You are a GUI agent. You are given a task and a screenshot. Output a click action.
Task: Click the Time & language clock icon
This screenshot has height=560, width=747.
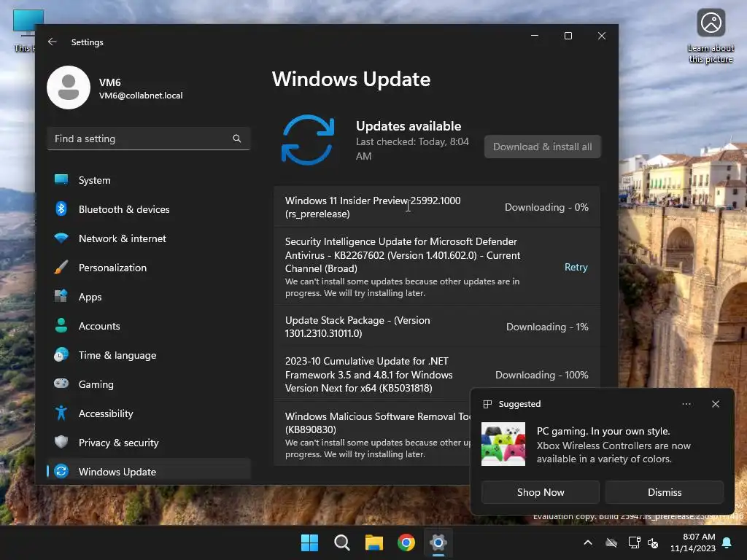click(x=61, y=355)
